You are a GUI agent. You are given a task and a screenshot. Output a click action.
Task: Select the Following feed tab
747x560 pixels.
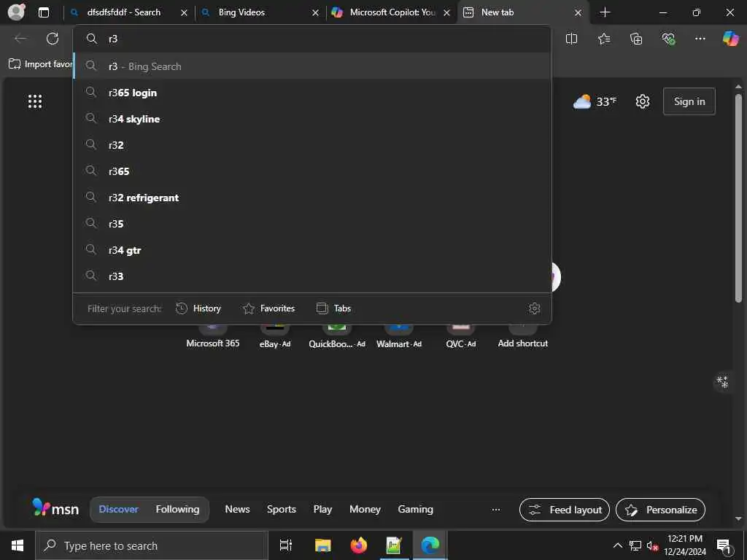click(x=177, y=509)
